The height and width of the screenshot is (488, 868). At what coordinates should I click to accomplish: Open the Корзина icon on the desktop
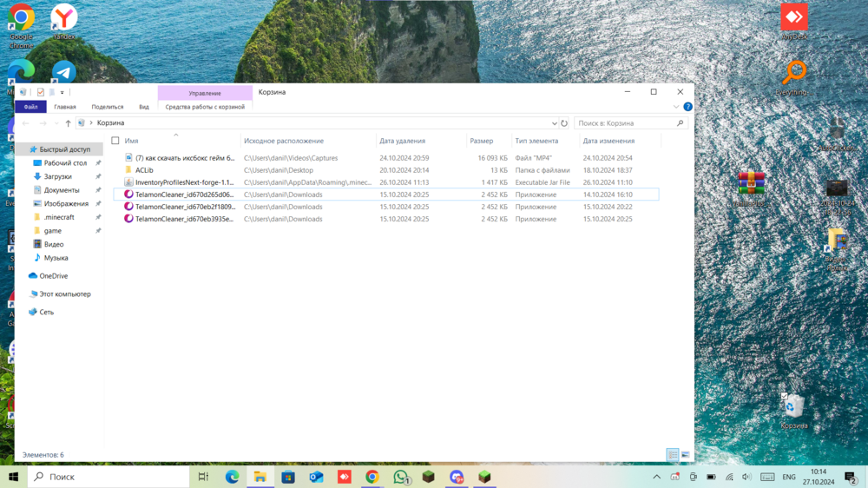(794, 411)
